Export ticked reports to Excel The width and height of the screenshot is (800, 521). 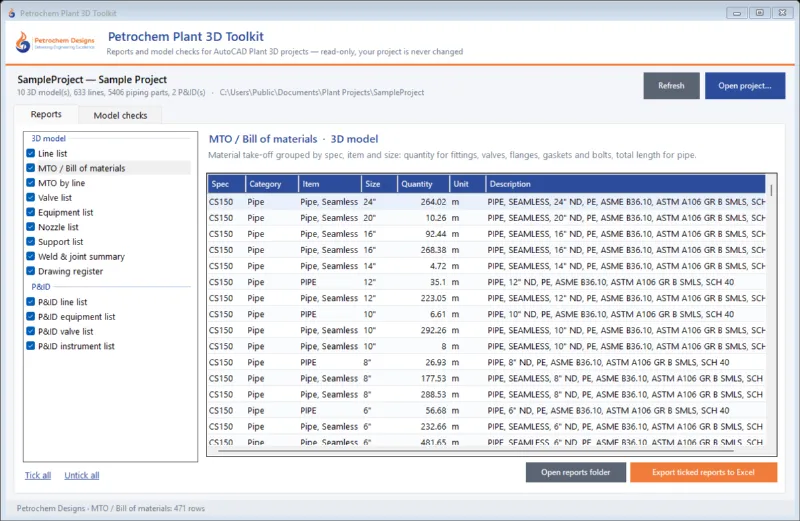pos(704,473)
